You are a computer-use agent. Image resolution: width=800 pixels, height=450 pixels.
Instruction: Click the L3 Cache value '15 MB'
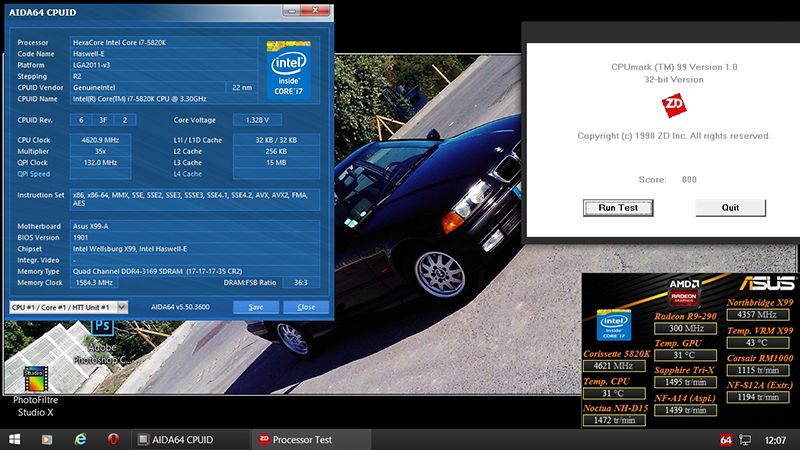point(276,163)
